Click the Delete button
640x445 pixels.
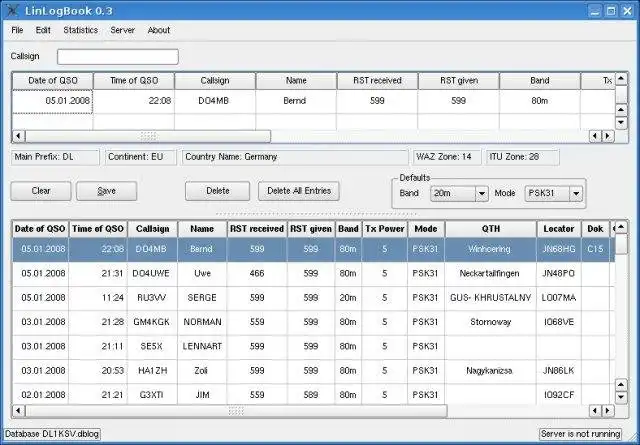tap(218, 191)
